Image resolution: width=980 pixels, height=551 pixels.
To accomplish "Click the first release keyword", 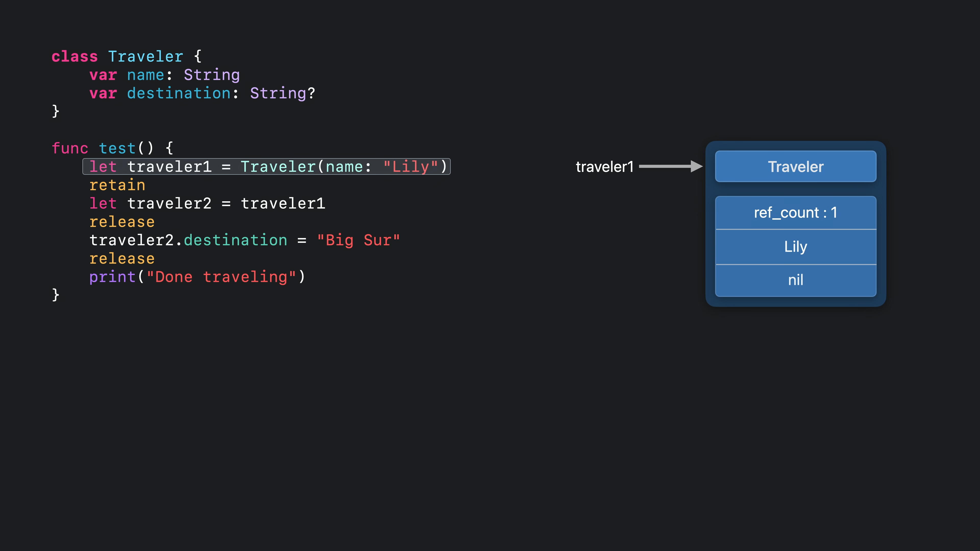I will 122,222.
